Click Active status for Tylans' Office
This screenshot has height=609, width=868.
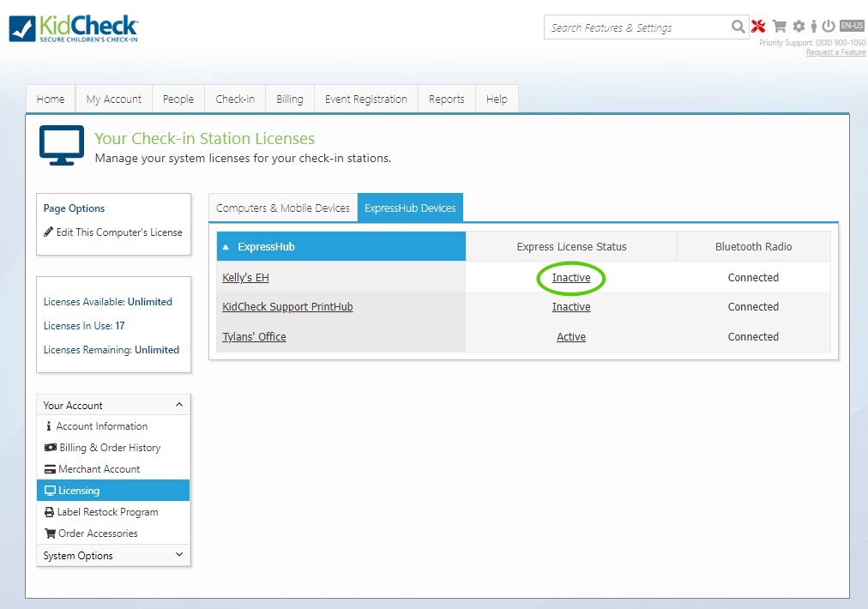coord(571,337)
